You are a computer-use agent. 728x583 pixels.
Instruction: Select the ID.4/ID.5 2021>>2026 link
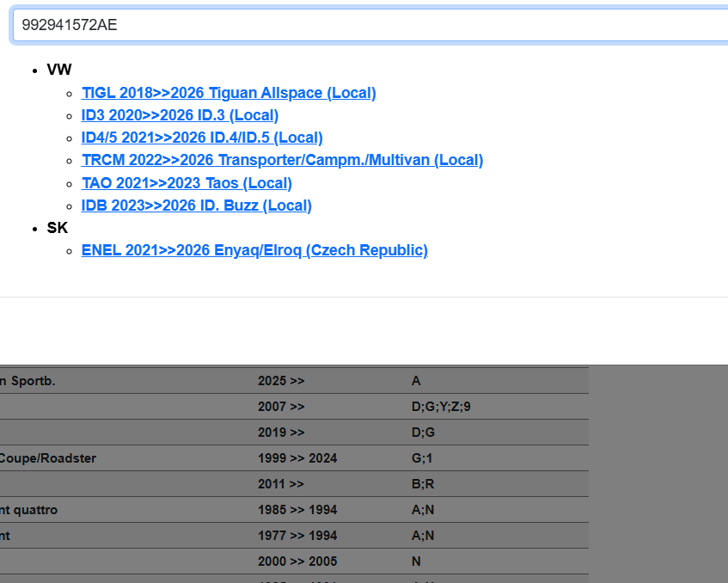(202, 138)
